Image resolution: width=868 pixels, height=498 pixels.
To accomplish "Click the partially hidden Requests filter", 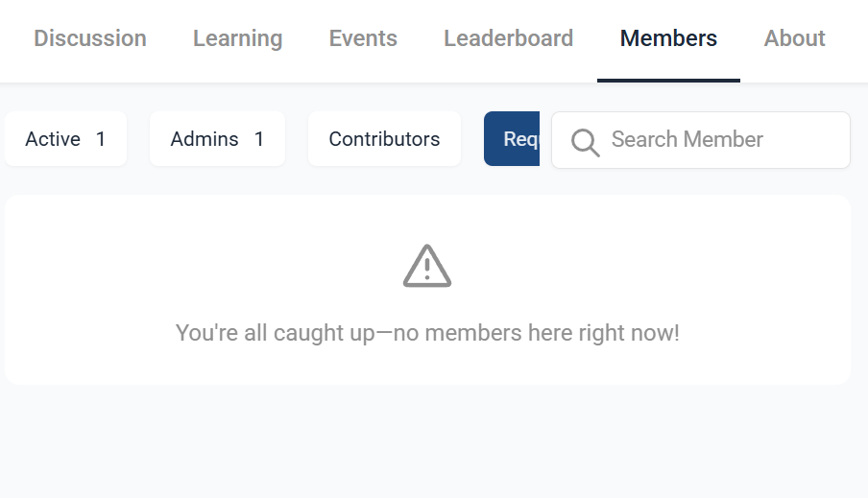I will point(513,139).
